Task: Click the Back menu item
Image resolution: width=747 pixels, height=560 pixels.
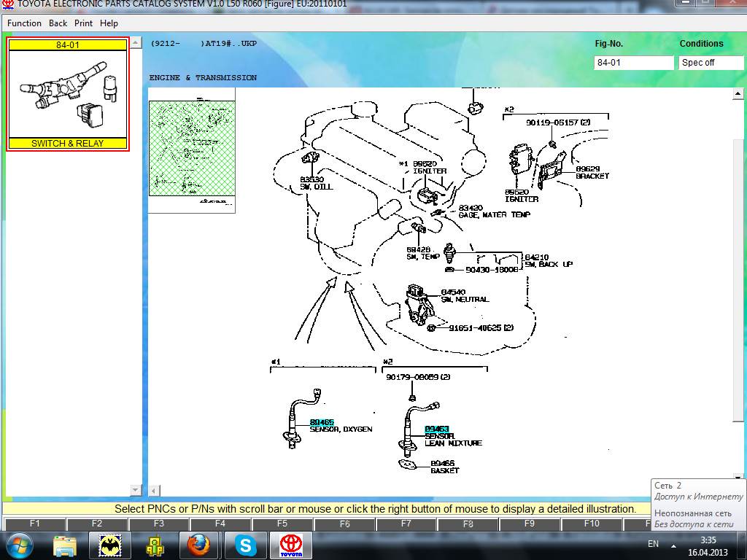Action: [x=58, y=23]
